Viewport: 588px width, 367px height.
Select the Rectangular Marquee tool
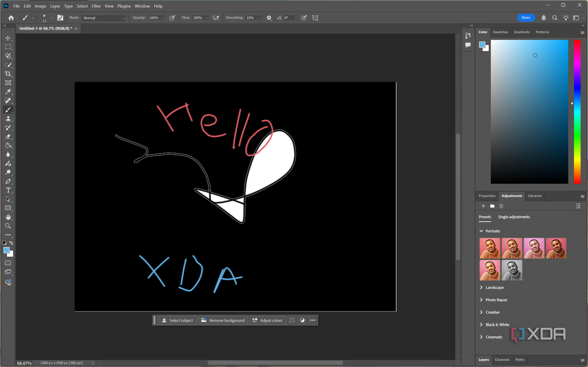(8, 47)
